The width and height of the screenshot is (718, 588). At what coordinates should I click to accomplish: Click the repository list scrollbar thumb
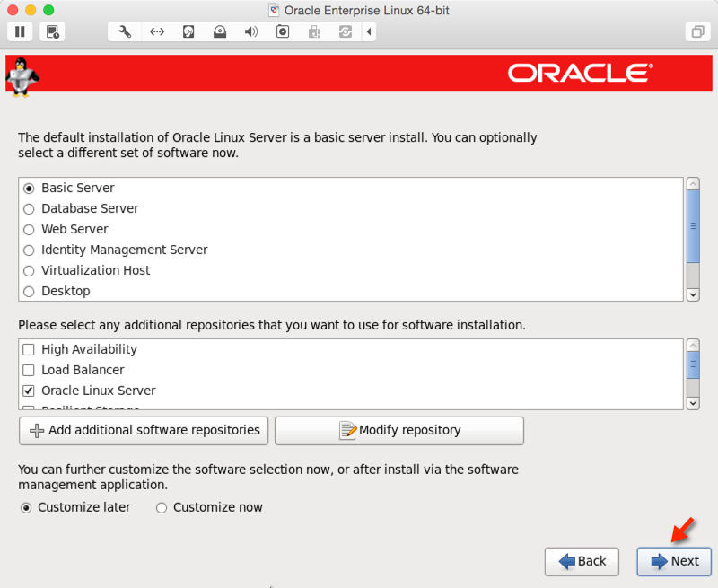pos(693,365)
